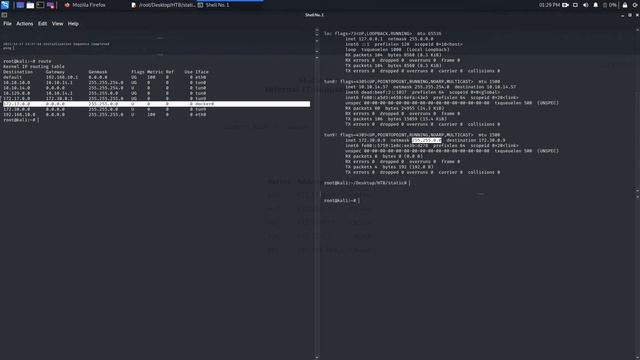The image size is (640, 360).
Task: Click the 10.129.0.0 route row
Action: 104,93
